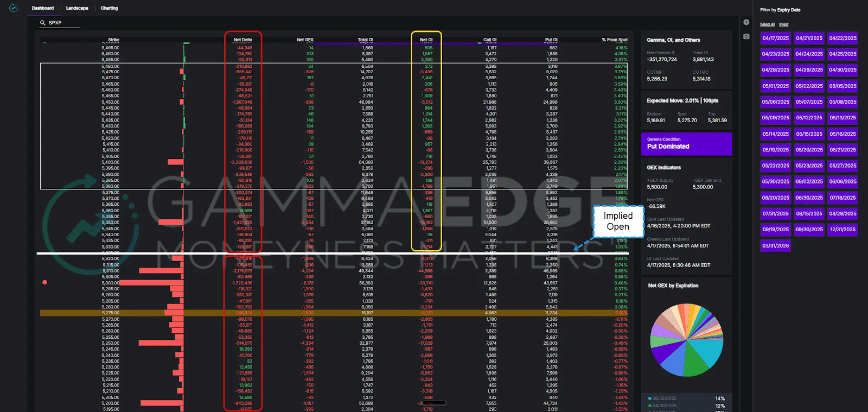This screenshot has width=868, height=412.
Task: Toggle the 06/20/2025 expiry filter
Action: click(775, 198)
